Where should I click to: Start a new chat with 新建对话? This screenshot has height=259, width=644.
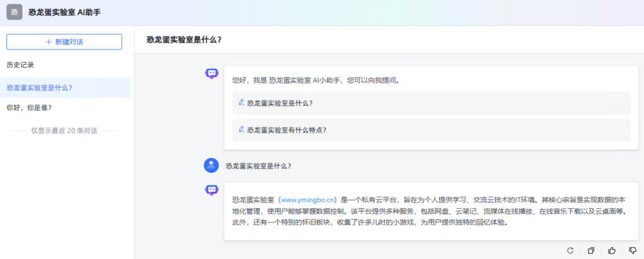coord(64,42)
